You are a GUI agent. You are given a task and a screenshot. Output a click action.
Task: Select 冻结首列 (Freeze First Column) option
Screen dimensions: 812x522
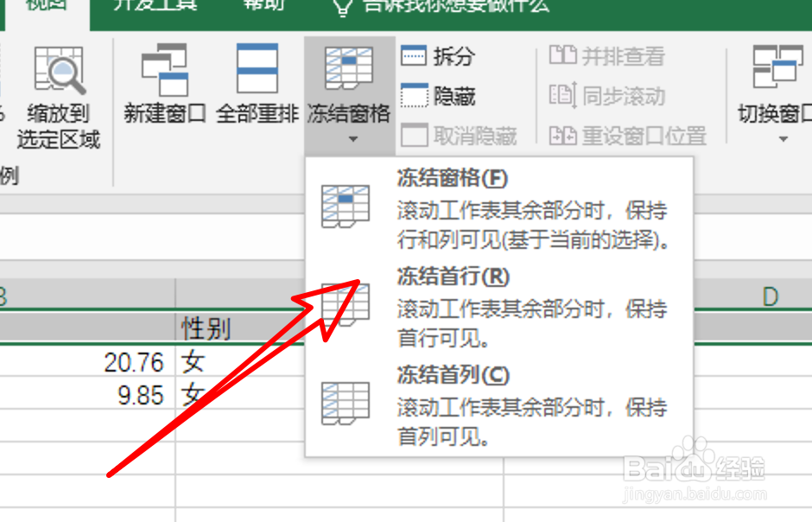pos(440,375)
